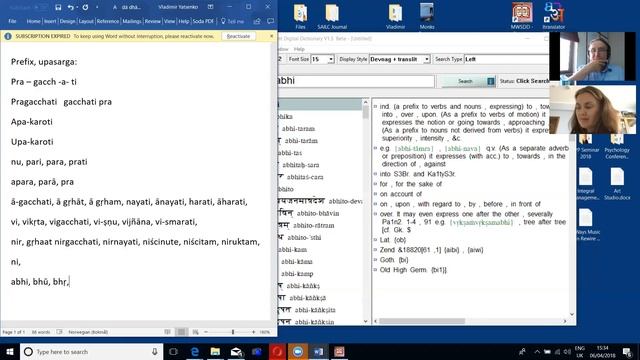This screenshot has width=640, height=360.
Task: Open the Soda PDF ribbon tab
Action: click(203, 21)
